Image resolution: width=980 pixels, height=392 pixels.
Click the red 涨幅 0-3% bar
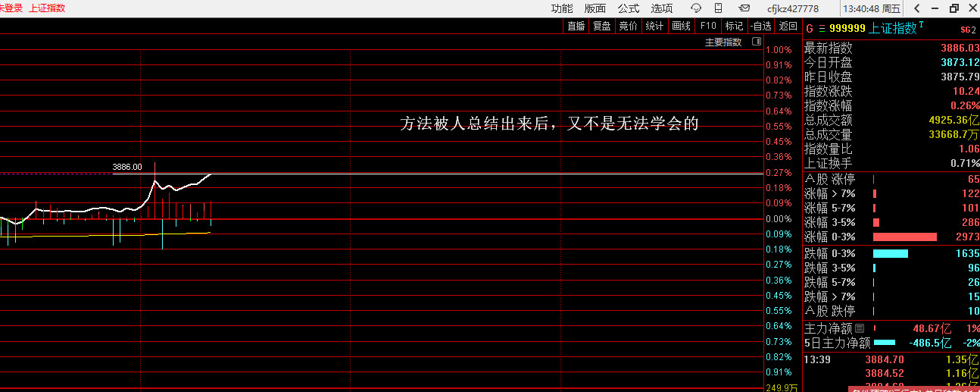pos(905,237)
